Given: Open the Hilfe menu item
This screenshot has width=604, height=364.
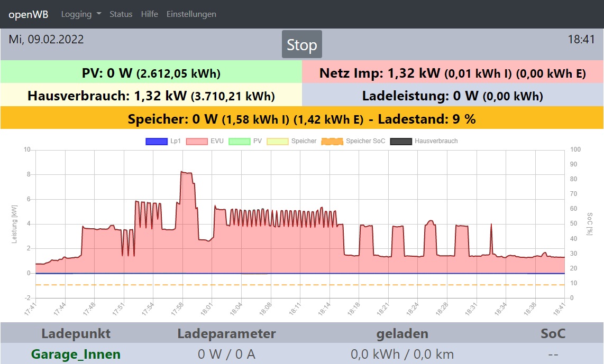Looking at the screenshot, I should [x=149, y=14].
